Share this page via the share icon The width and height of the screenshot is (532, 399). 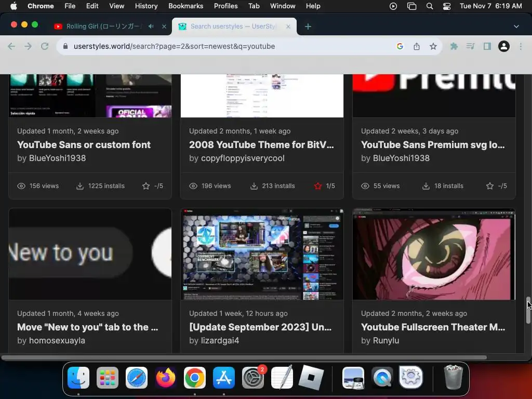click(417, 46)
